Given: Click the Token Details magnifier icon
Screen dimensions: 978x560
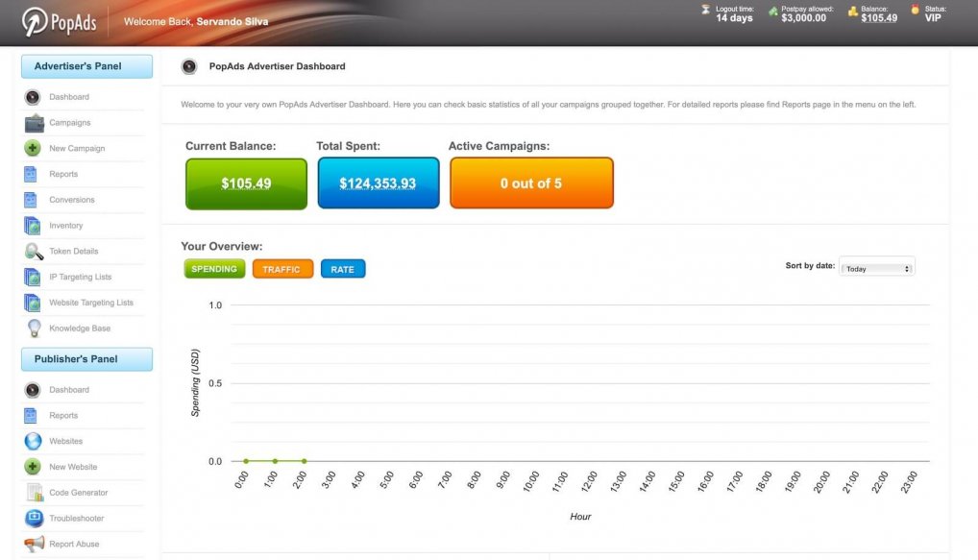Looking at the screenshot, I should [34, 252].
